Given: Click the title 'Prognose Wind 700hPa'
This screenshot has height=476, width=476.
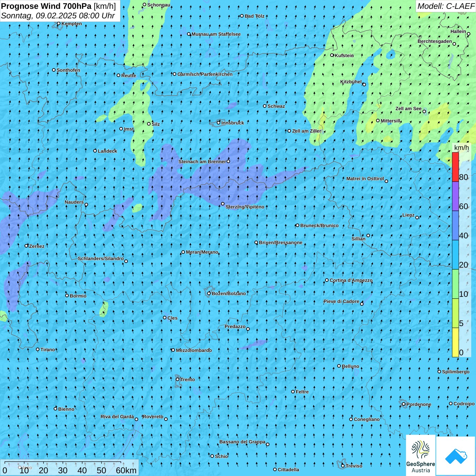Looking at the screenshot, I should click(x=46, y=6).
